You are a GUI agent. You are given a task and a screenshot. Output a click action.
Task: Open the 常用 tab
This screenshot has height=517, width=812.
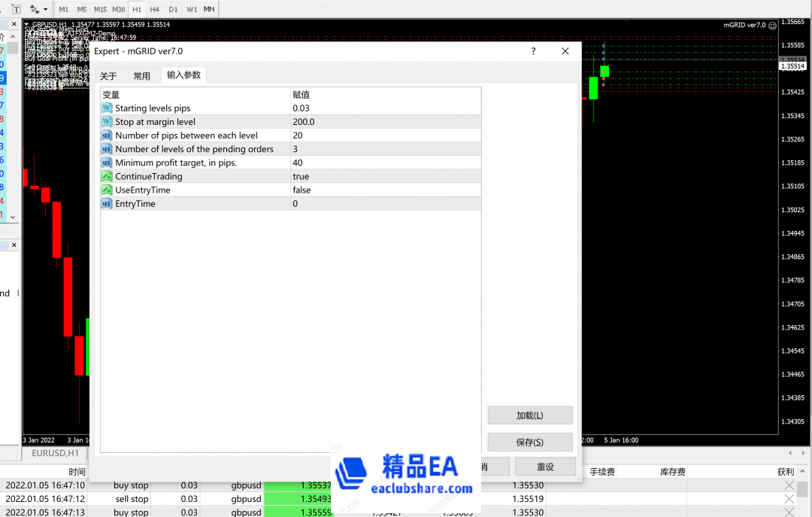coord(141,76)
